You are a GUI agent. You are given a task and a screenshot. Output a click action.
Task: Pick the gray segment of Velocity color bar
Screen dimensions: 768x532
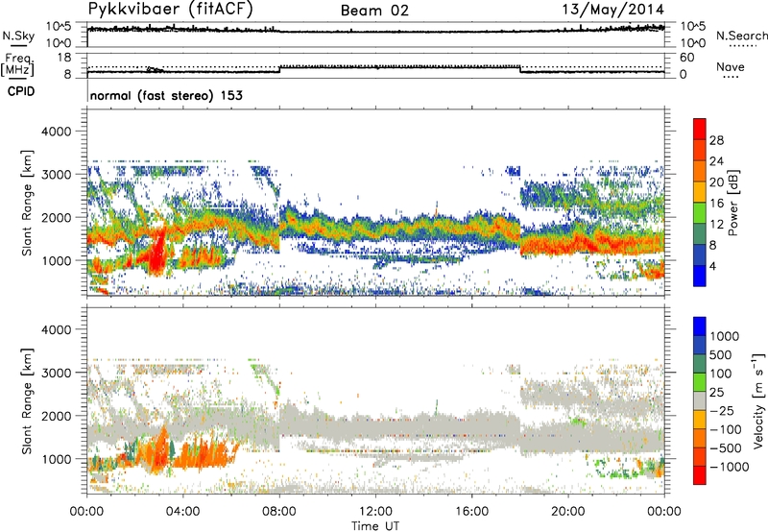coord(700,400)
